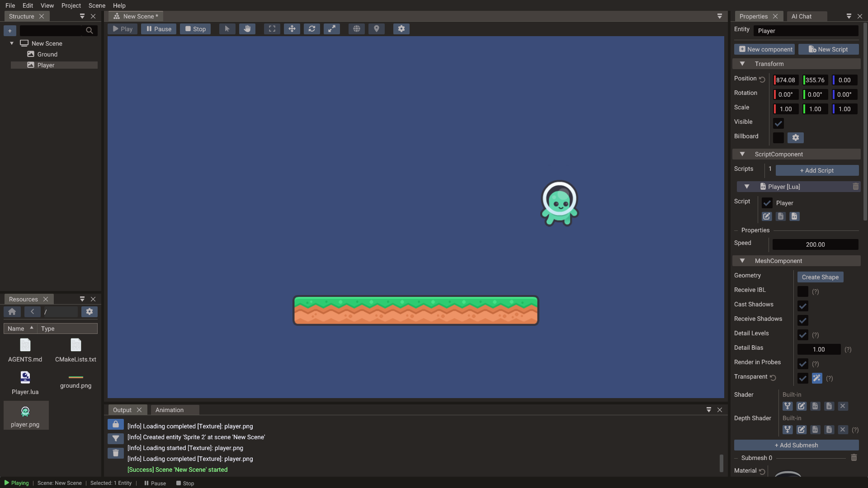Click the frame selection view icon

(272, 29)
